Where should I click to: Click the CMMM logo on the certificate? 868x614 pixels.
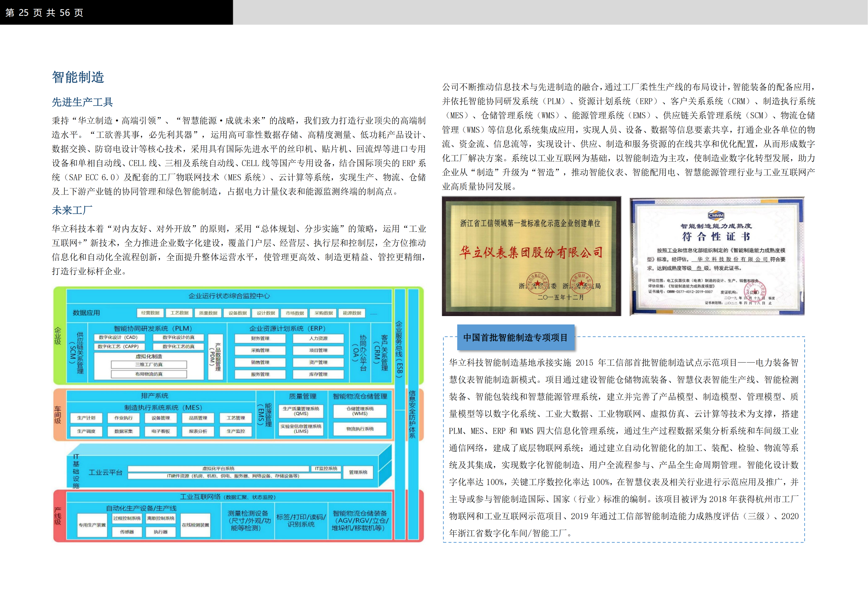point(716,216)
